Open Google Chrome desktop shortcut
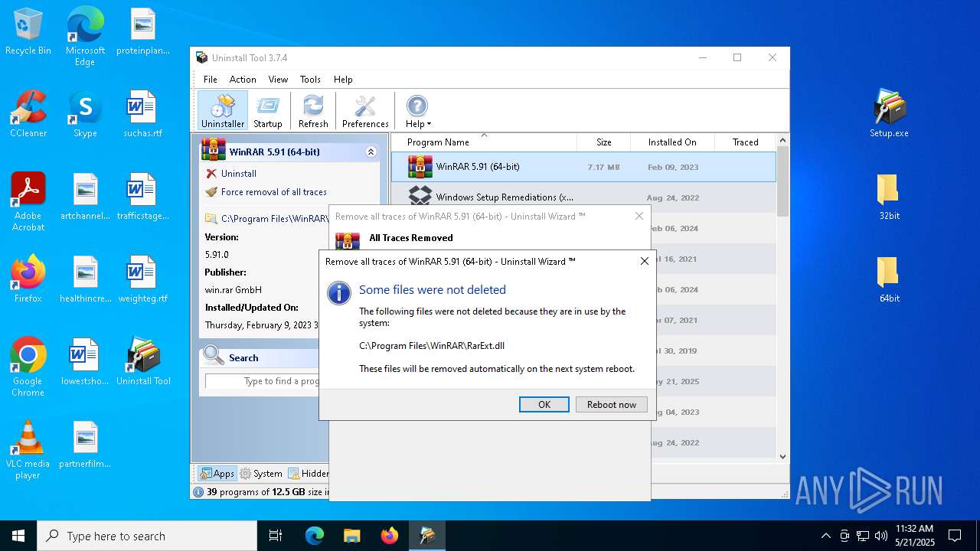980x551 pixels. (28, 367)
